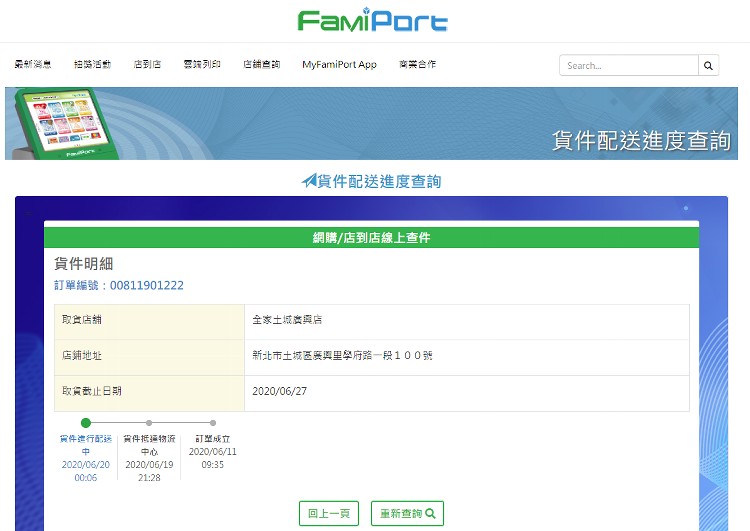Open the MyFamiPort App menu item
Viewport: 750px width, 531px height.
(340, 64)
